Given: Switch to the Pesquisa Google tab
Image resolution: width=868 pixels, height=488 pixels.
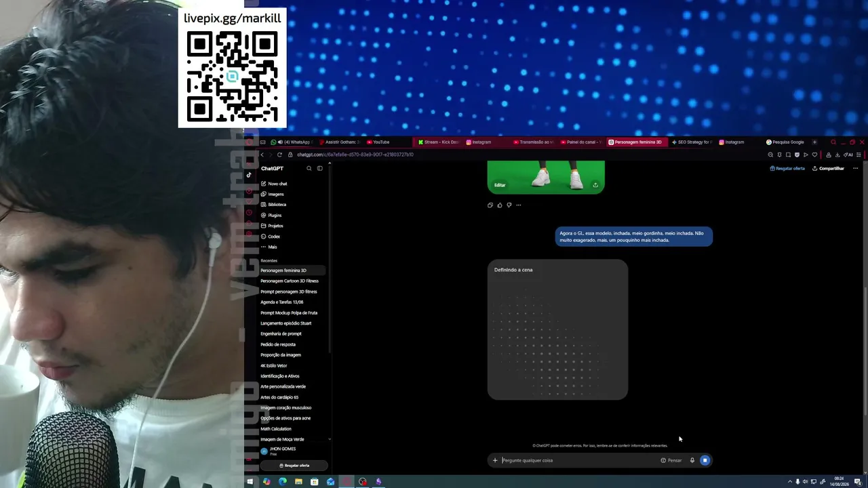Looking at the screenshot, I should [x=785, y=142].
